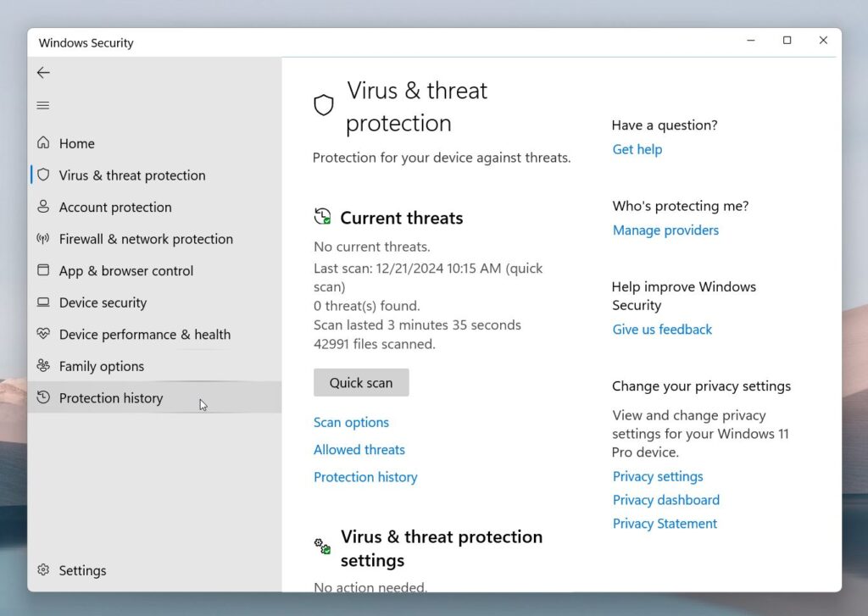The image size is (868, 616).
Task: Open the Privacy dashboard link
Action: pos(665,500)
